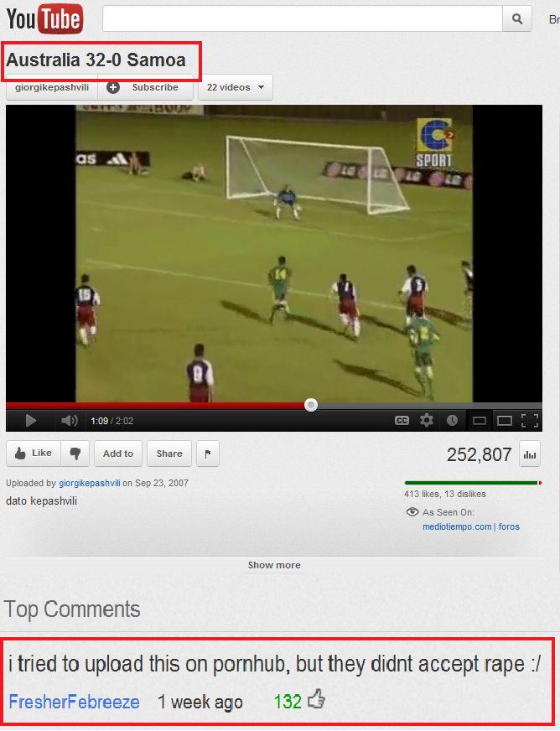
Task: Expand the 22 videos dropdown
Action: coord(236,87)
